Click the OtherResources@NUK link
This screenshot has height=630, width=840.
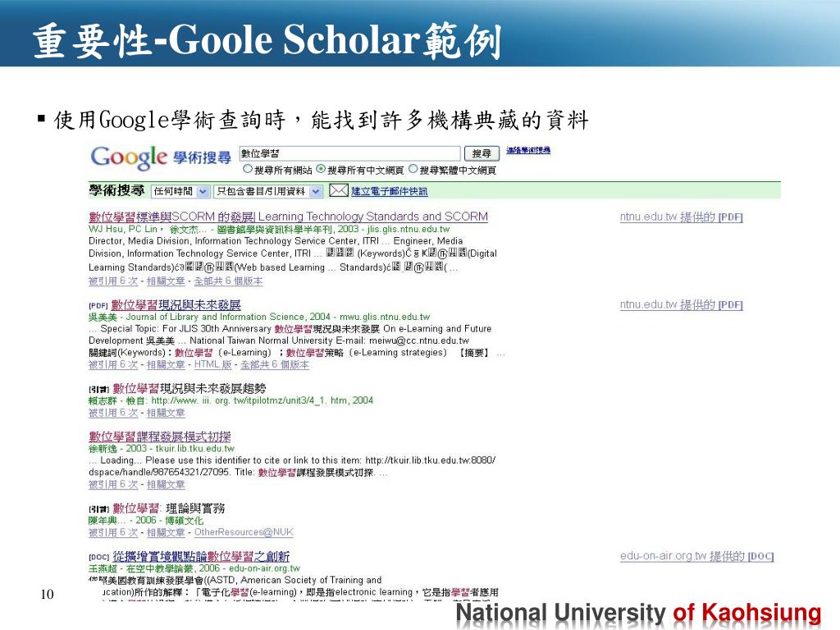tap(244, 532)
